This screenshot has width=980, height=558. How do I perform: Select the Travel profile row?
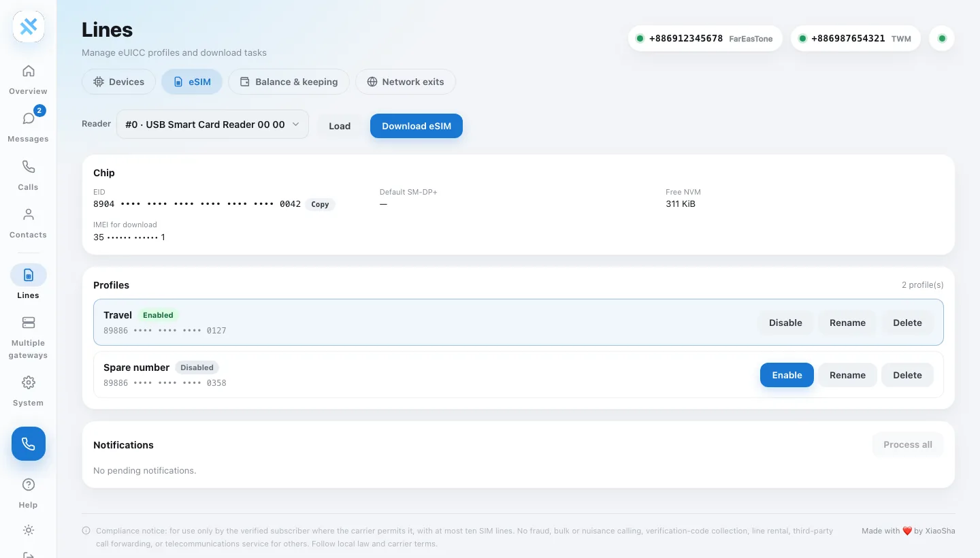click(519, 323)
